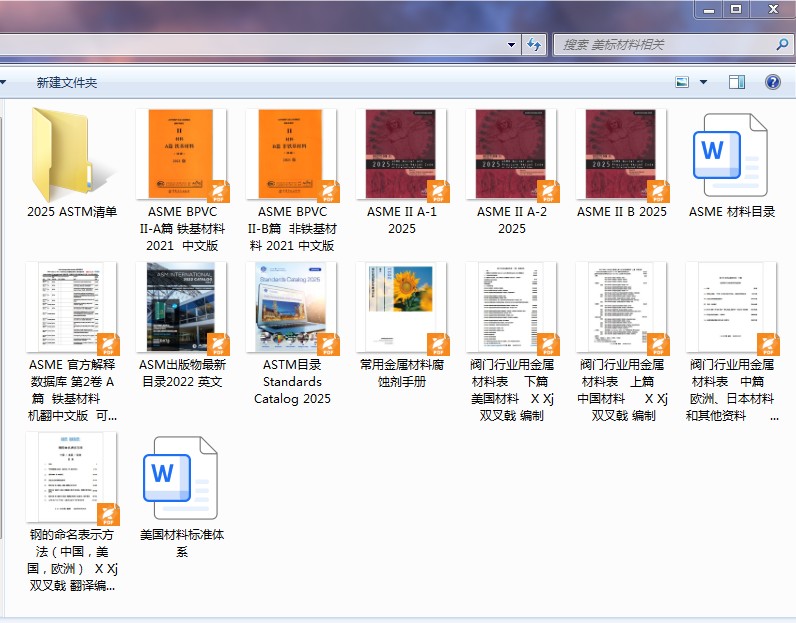Select ASTM目录 Standards Catalog 2025 PDF icon
The image size is (796, 623).
coord(292,308)
